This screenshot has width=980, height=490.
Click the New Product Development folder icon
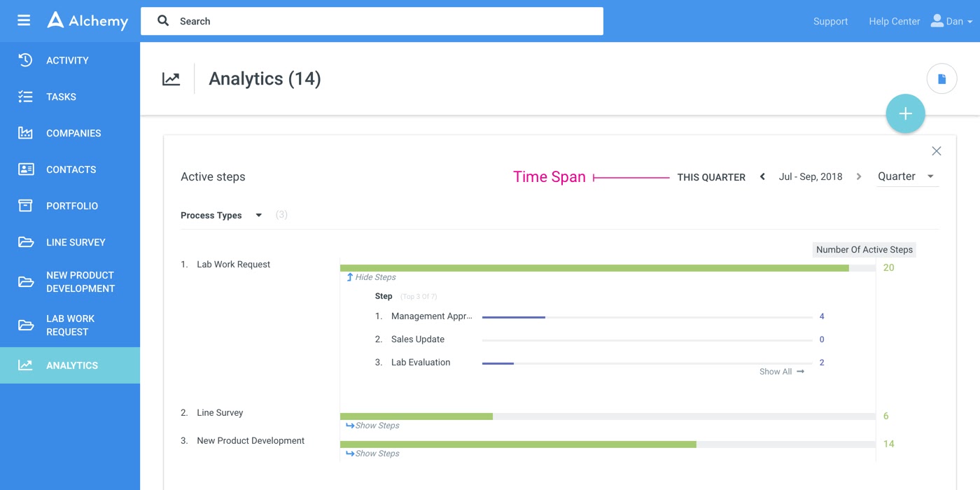click(25, 281)
